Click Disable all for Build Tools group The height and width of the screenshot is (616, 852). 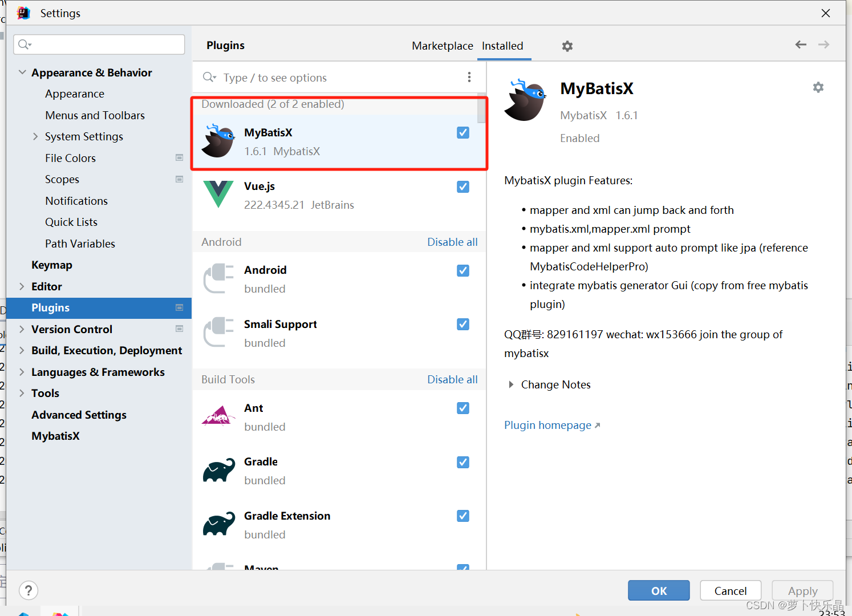[x=452, y=379]
